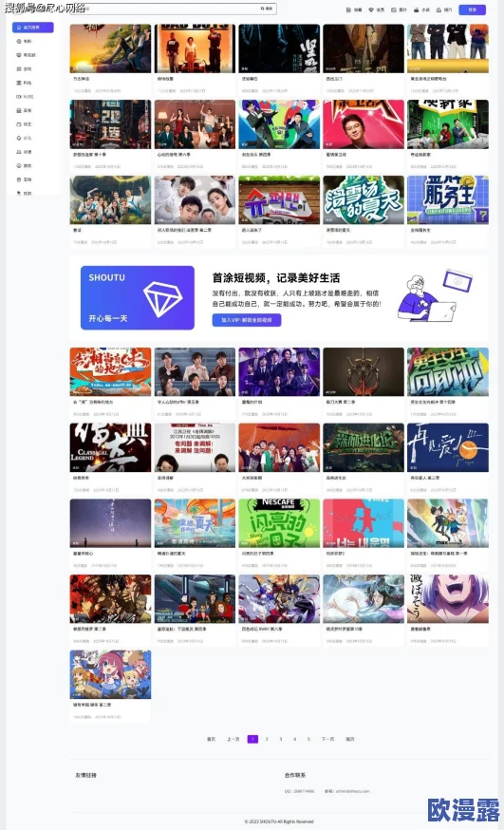Open the 滑雪场的夏天 poster thumbnail
Screen dimensions: 504x830
364,200
